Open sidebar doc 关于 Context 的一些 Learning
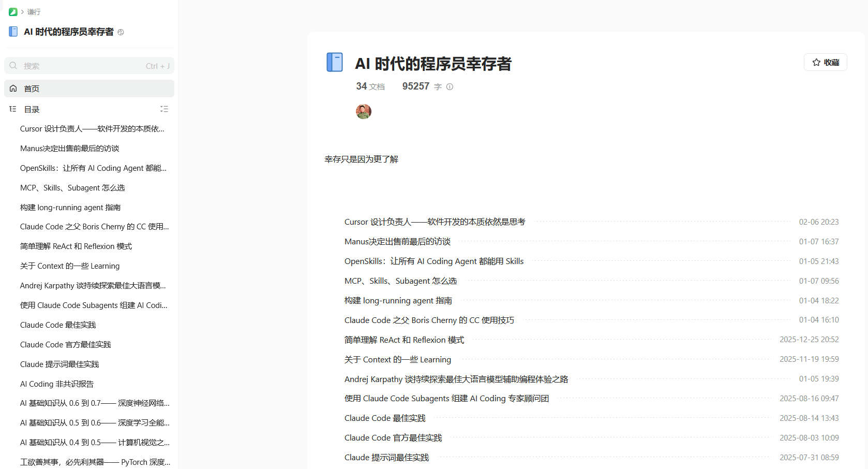 pyautogui.click(x=70, y=266)
